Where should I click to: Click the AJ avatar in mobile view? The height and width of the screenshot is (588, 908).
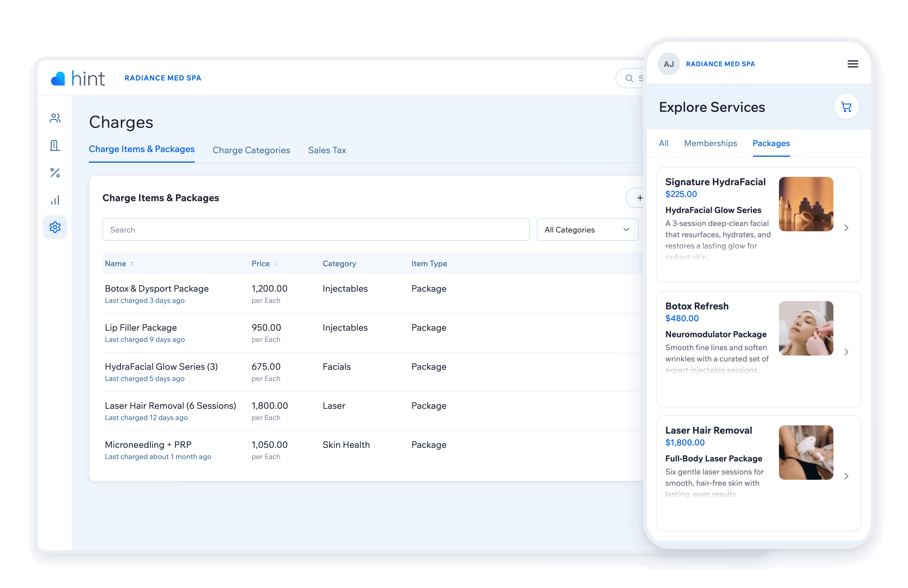point(668,64)
